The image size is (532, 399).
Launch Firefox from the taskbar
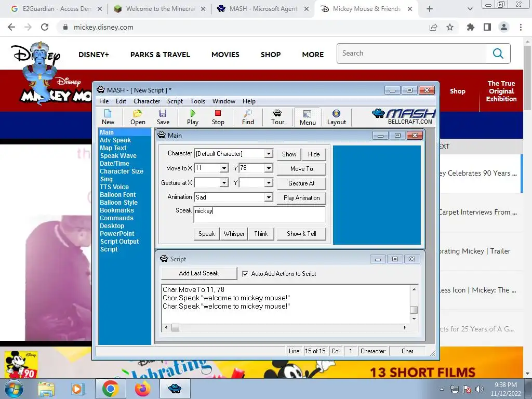[x=142, y=389]
